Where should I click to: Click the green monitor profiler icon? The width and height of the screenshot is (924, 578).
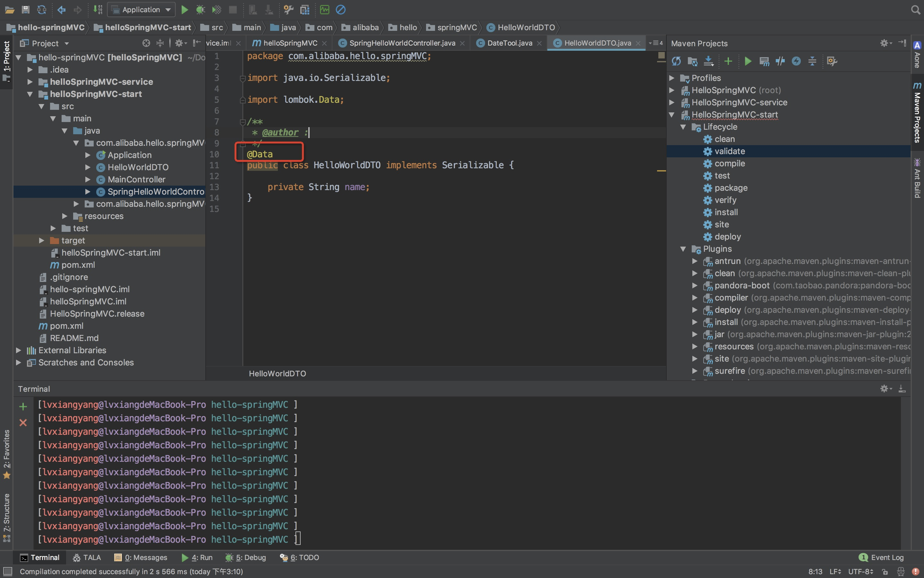click(x=325, y=10)
